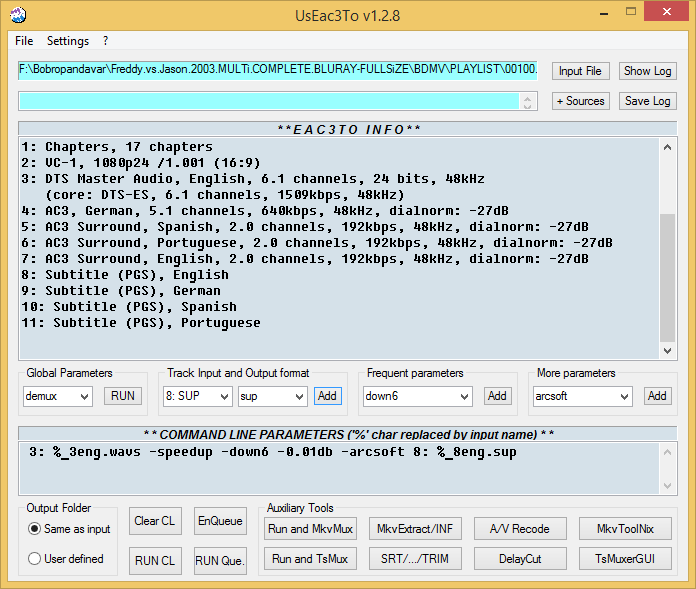Screen dimensions: 696x589
Task: Maximize the UsEac3To window
Action: pos(631,12)
